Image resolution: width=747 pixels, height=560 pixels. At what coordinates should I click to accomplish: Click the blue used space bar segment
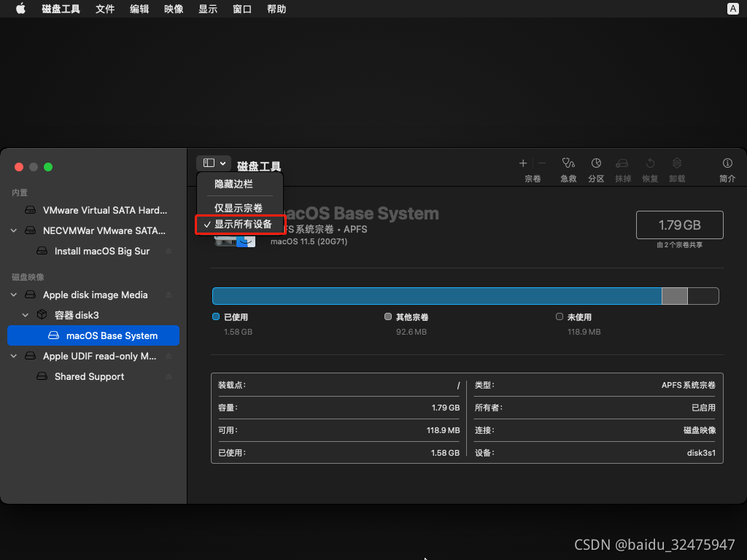[x=436, y=295]
